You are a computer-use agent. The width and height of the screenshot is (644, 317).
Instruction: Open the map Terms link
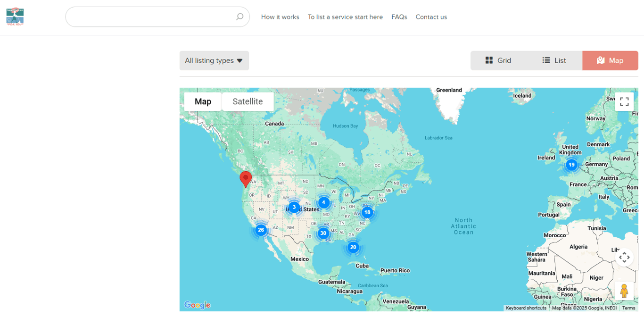[x=629, y=308]
